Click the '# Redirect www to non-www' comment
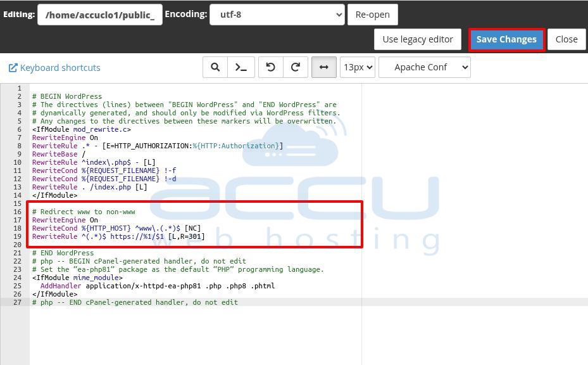Image resolution: width=588 pixels, height=365 pixels. pos(84,212)
